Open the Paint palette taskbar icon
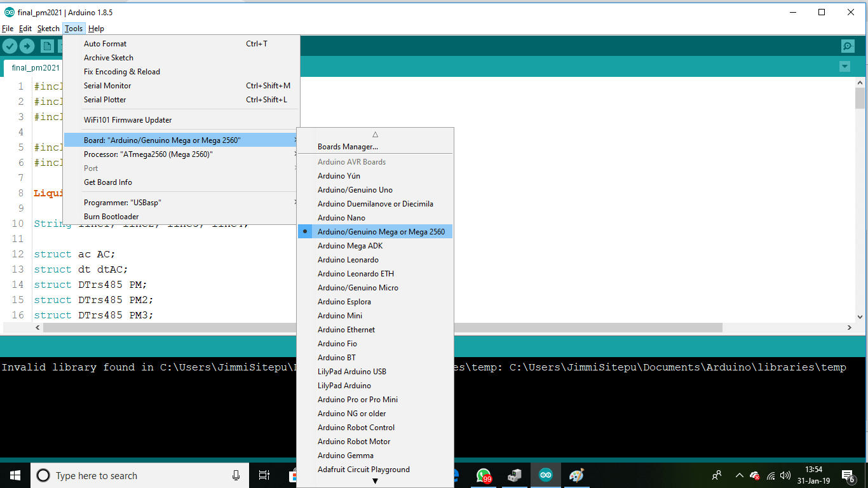This screenshot has height=488, width=868. coord(576,475)
